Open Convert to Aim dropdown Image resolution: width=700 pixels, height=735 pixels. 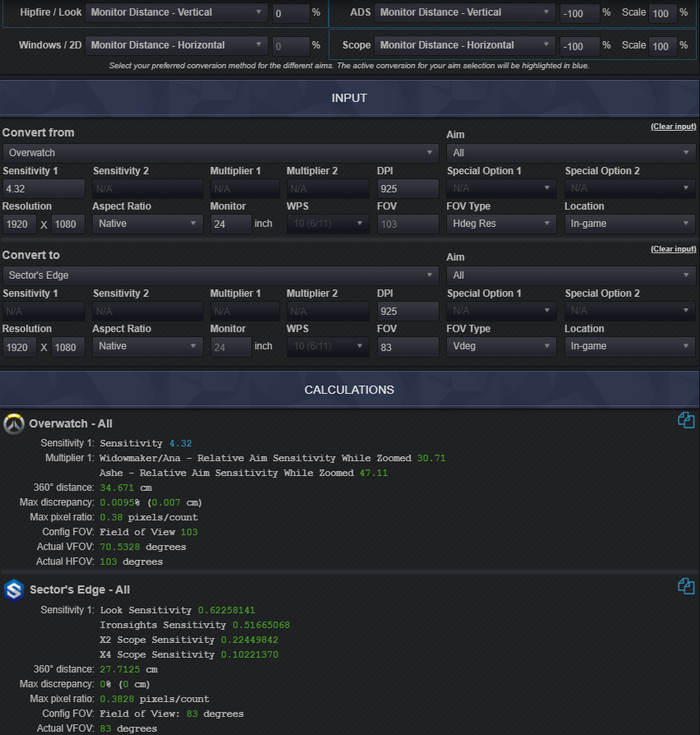pos(571,275)
